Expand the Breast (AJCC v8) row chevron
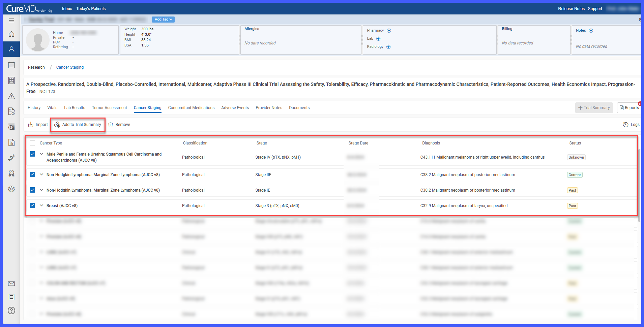The image size is (644, 327). 41,205
